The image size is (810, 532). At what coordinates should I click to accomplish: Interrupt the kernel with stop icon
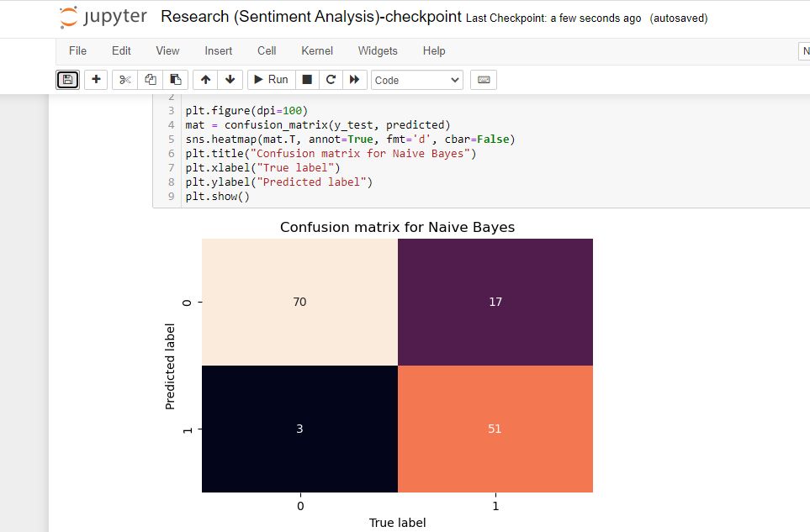click(307, 80)
